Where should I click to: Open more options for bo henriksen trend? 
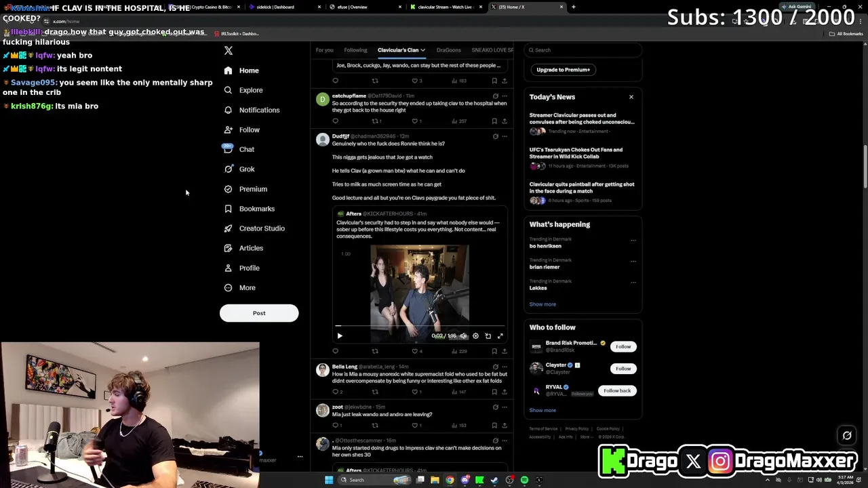click(x=633, y=240)
